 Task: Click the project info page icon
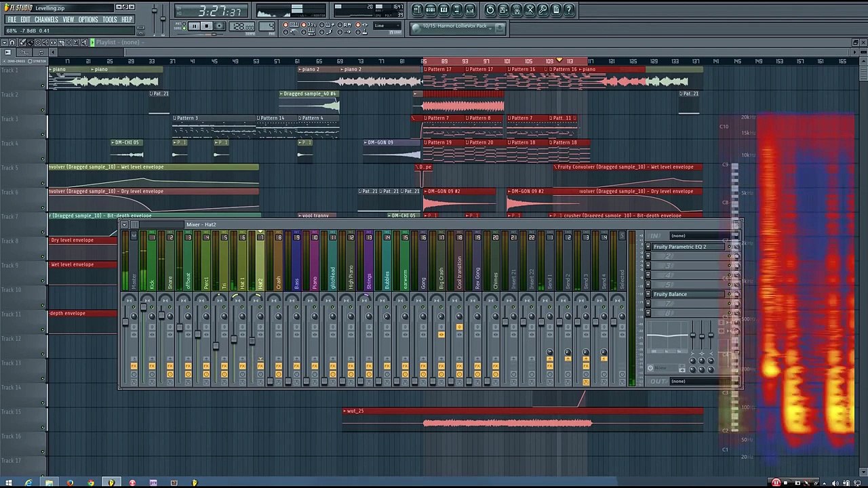pos(556,10)
